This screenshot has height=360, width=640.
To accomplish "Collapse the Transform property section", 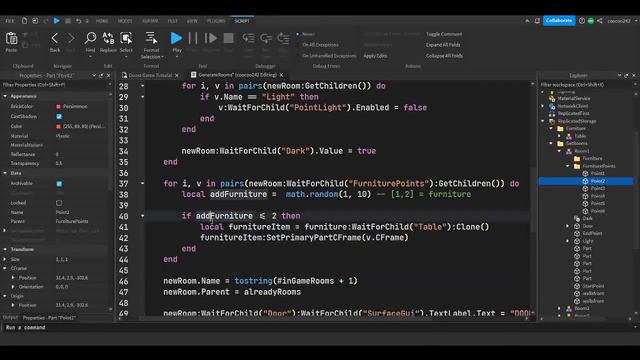I will [5, 249].
